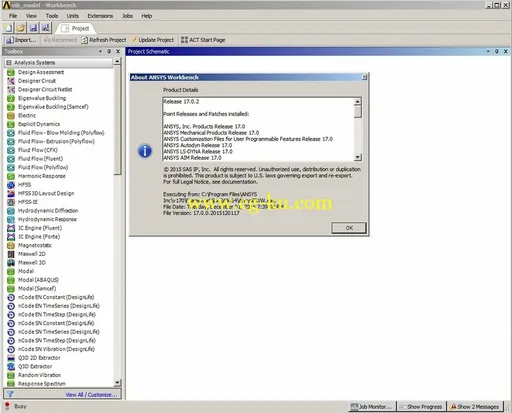Close the Toolbox panel

tap(118, 51)
